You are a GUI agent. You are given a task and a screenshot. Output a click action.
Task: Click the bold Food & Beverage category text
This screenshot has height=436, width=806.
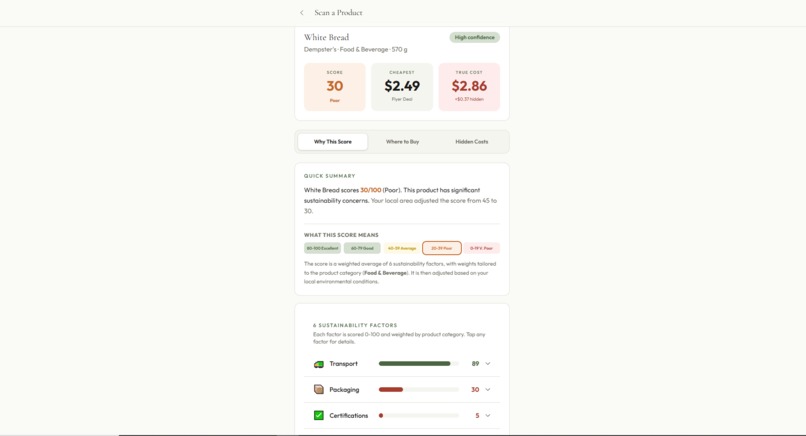click(386, 273)
